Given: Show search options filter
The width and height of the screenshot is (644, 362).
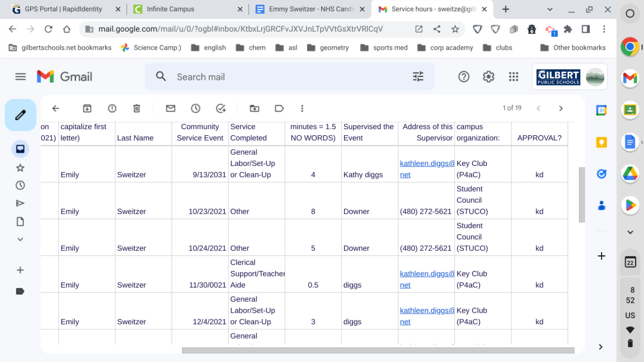Looking at the screenshot, I should (x=418, y=76).
